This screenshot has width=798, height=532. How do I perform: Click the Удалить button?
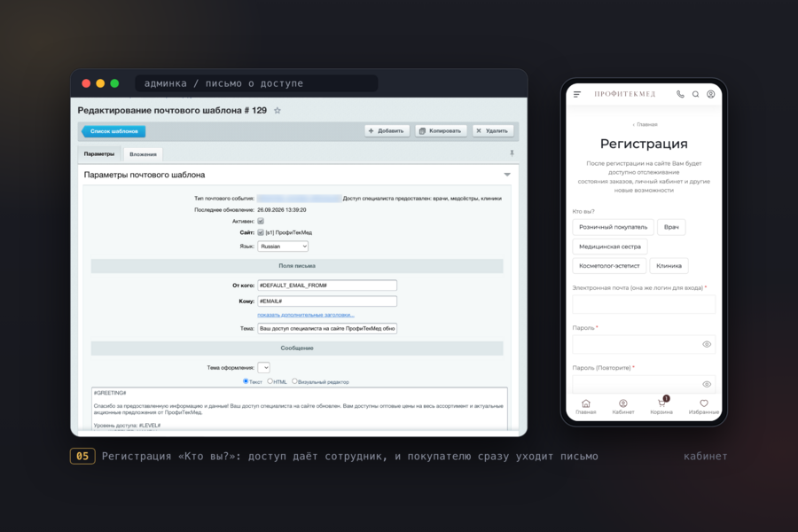(x=493, y=131)
